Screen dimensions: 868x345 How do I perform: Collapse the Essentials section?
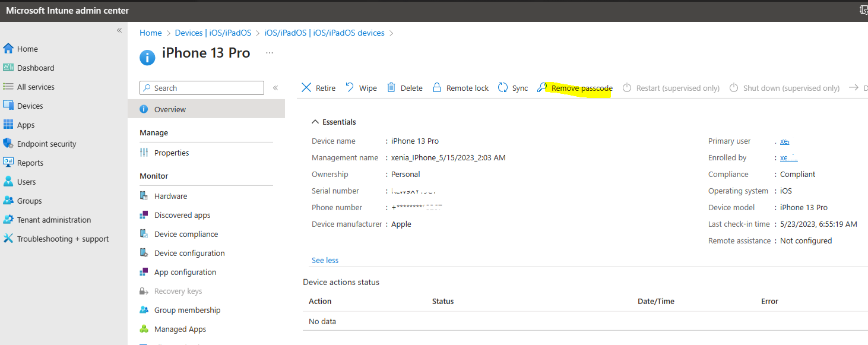[x=334, y=122]
